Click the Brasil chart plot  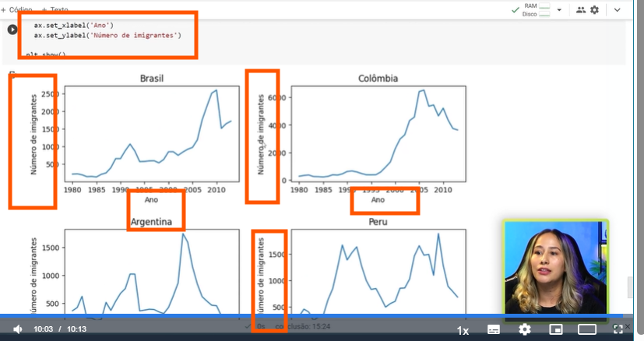pyautogui.click(x=152, y=134)
